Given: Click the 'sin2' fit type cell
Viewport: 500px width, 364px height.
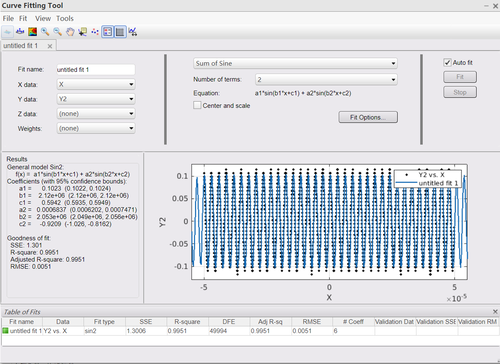Looking at the screenshot, I should (104, 331).
